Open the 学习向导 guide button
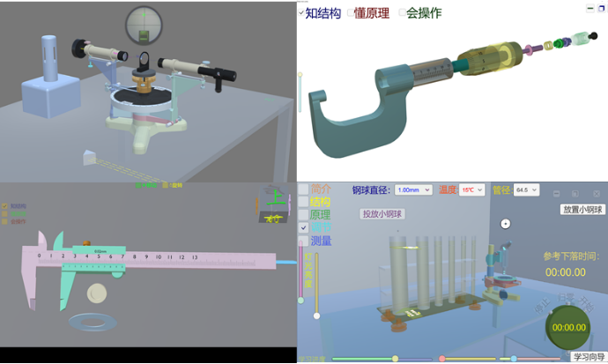 588,356
